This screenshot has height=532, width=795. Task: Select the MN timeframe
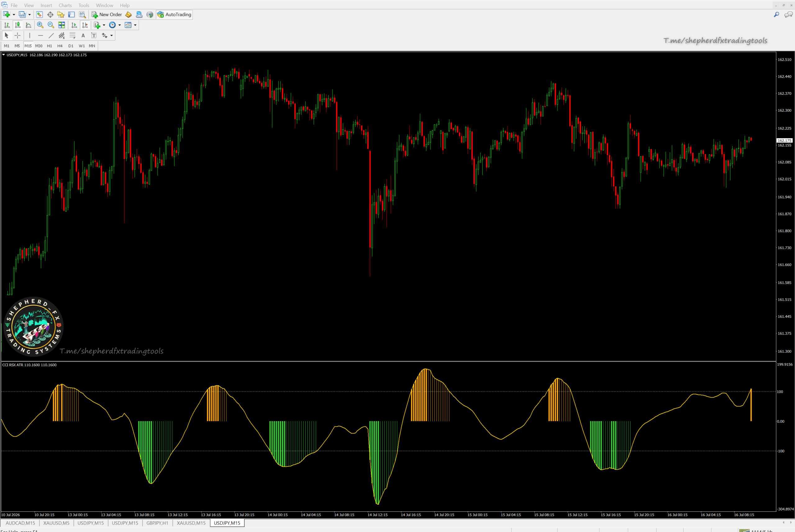pyautogui.click(x=92, y=46)
